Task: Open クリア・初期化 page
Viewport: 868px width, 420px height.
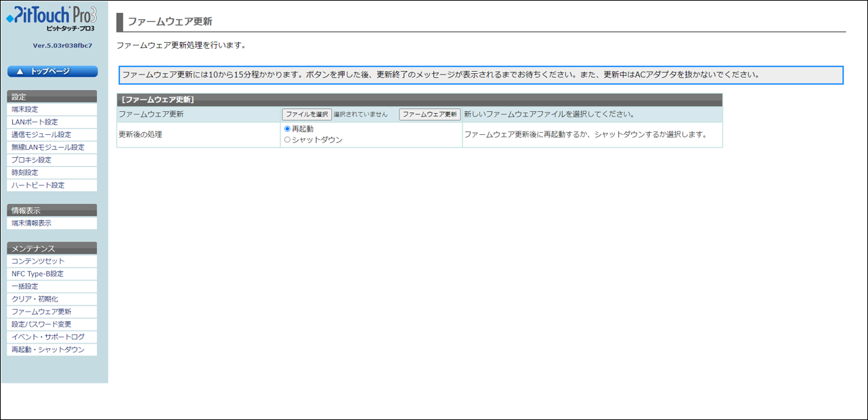Action: (x=35, y=299)
